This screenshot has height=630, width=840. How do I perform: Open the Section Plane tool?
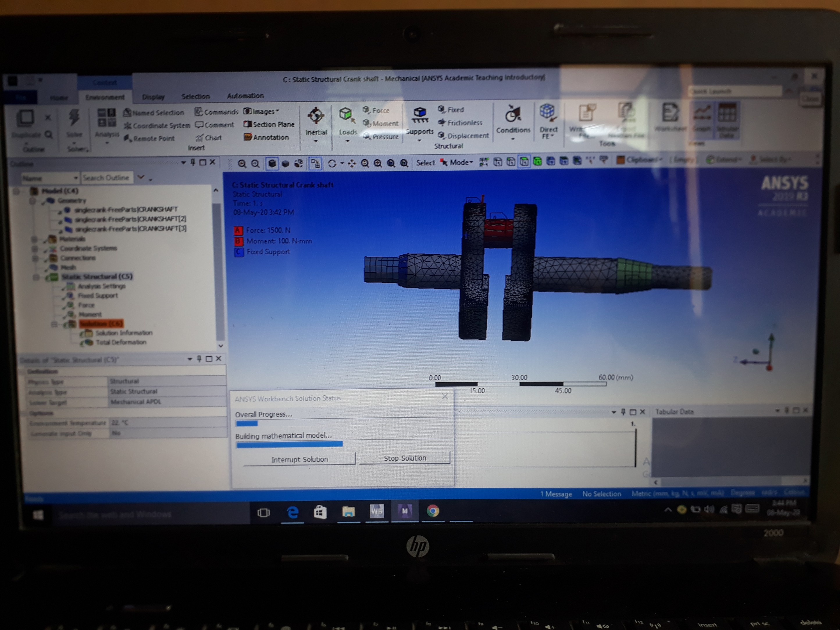[248, 124]
